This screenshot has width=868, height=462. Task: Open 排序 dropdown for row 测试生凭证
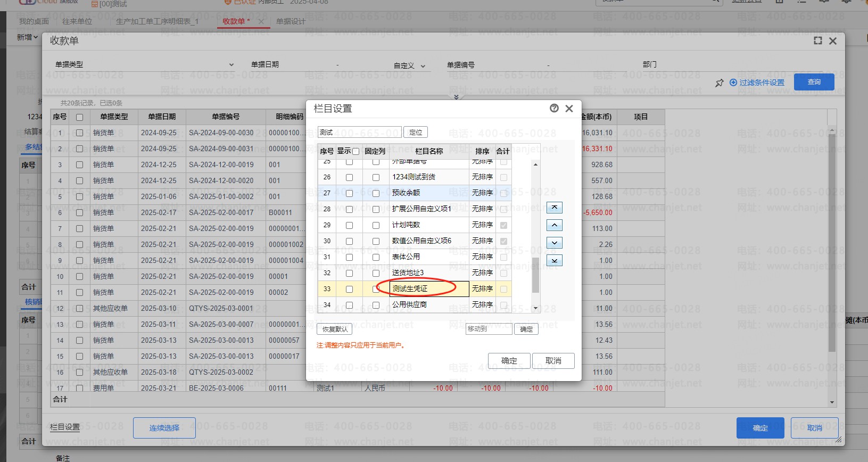(x=482, y=288)
